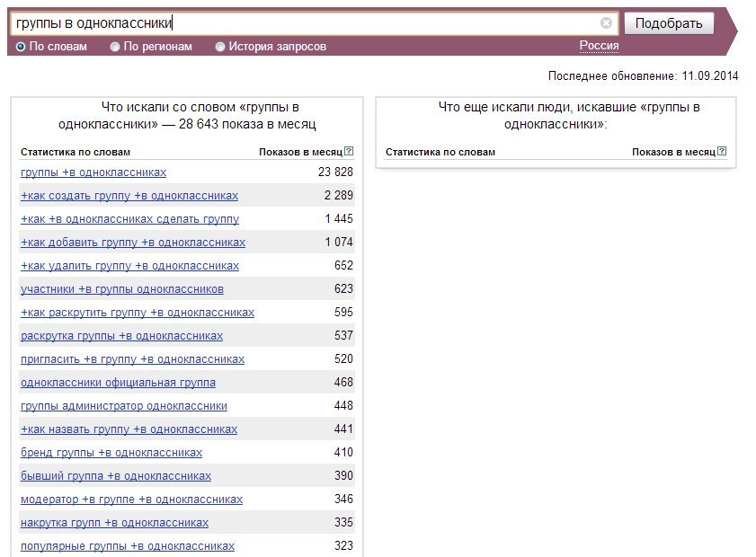Click the value '23 828' in the table
This screenshot has height=557, width=756.
(335, 172)
